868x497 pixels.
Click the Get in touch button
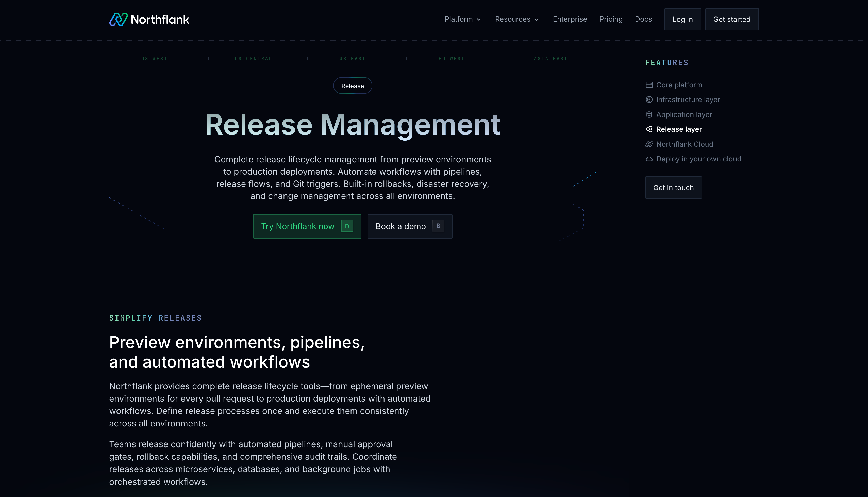pyautogui.click(x=673, y=187)
